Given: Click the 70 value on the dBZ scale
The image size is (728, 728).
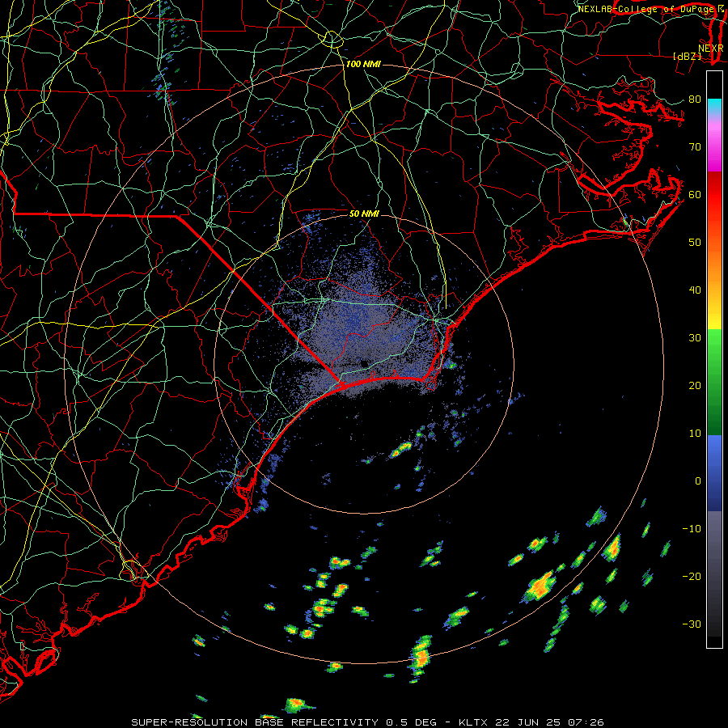Looking at the screenshot, I should click(695, 146).
